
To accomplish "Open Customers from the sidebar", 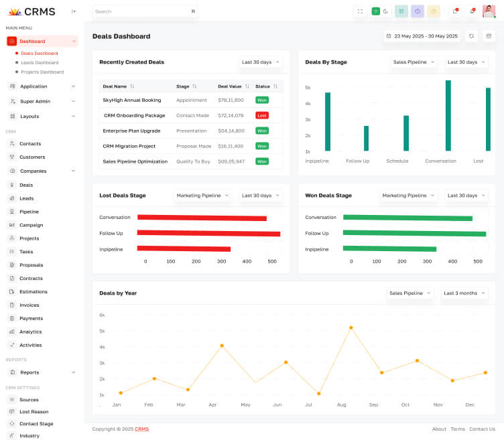I will 32,157.
